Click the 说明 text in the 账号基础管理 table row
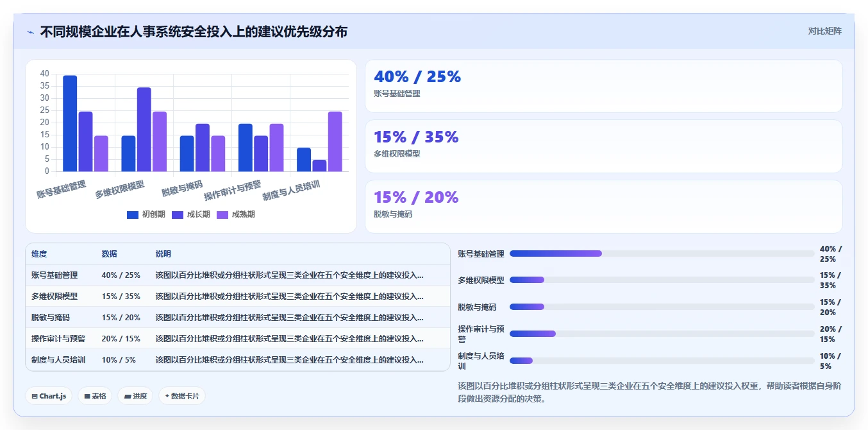This screenshot has width=868, height=430. click(x=290, y=275)
